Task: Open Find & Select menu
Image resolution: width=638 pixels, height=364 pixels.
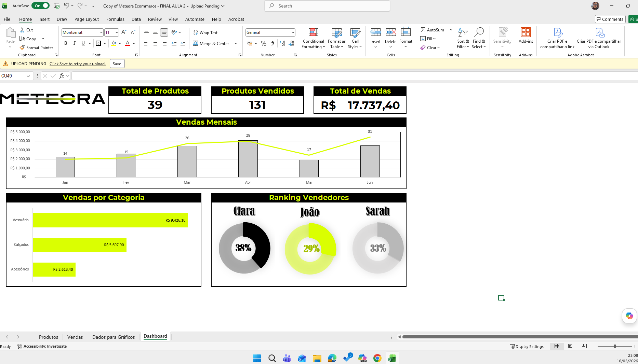Action: tap(479, 38)
